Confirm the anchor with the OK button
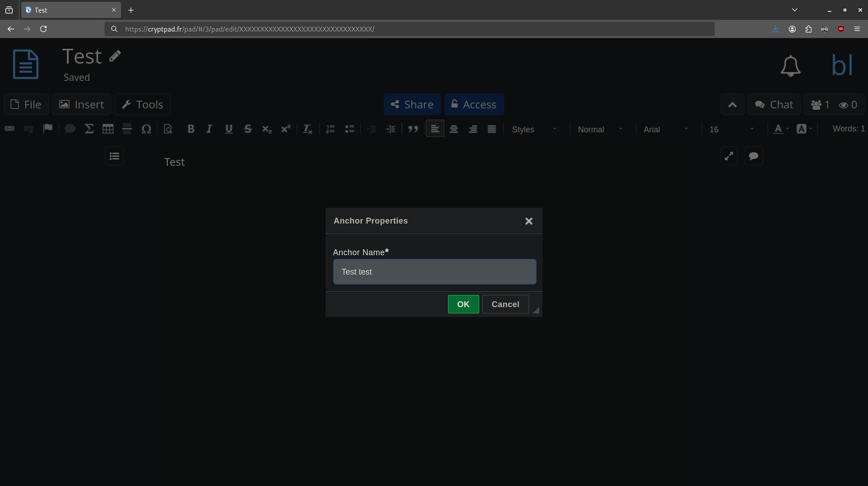The image size is (868, 486). (x=463, y=304)
